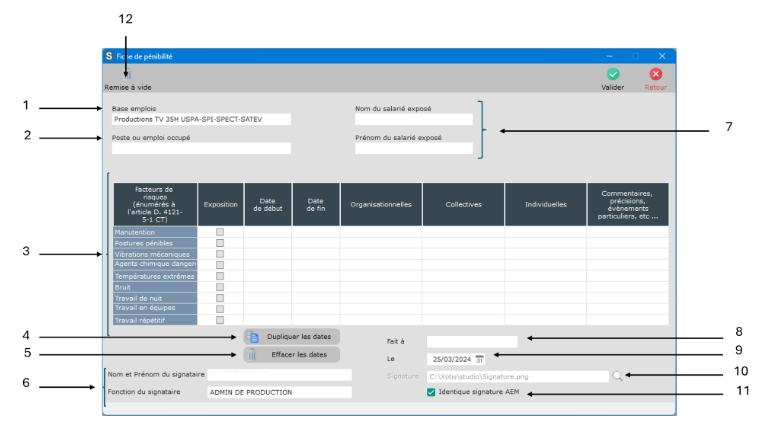This screenshot has height=427, width=763.
Task: Click the Valider green check icon
Action: tap(612, 74)
